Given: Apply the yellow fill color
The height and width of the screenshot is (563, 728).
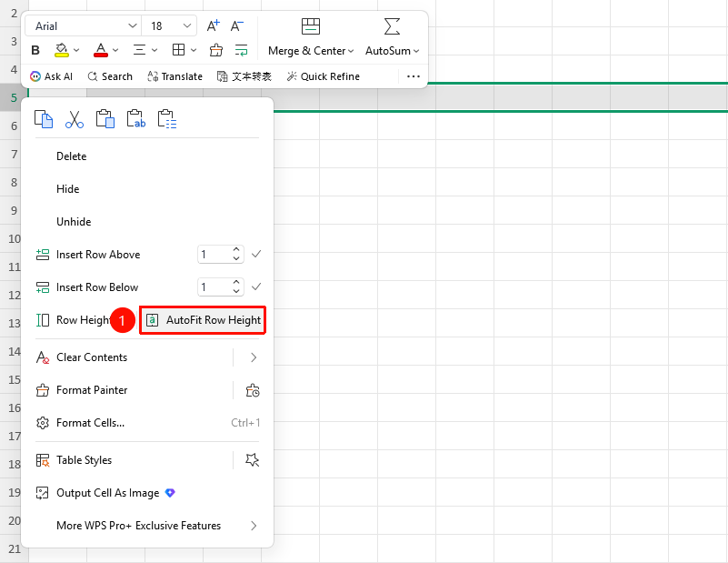Looking at the screenshot, I should click(x=62, y=50).
